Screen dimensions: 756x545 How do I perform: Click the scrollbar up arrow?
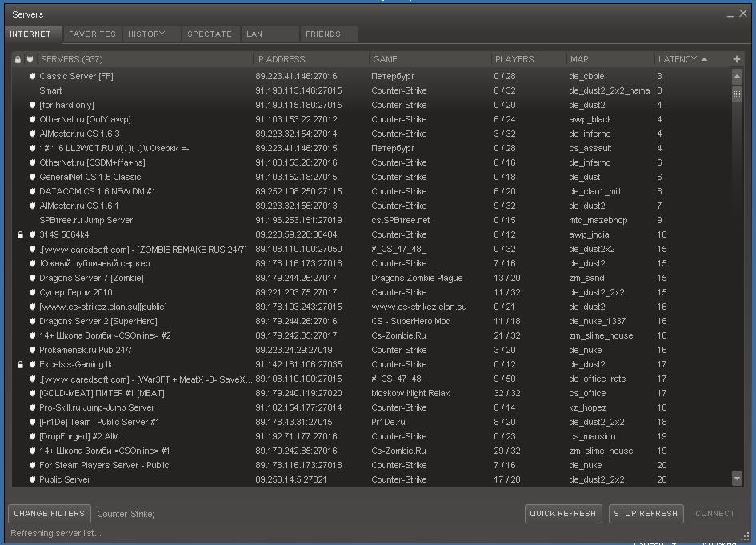pos(737,76)
